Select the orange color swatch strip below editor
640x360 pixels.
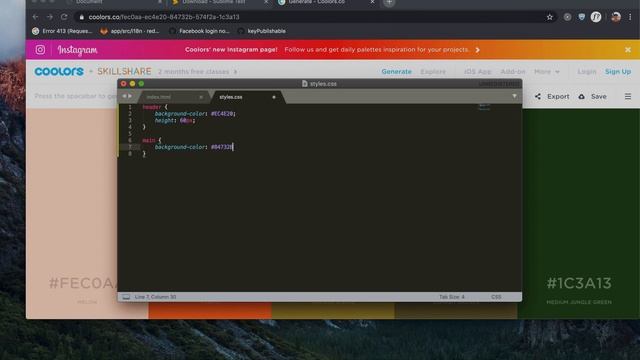click(x=210, y=311)
